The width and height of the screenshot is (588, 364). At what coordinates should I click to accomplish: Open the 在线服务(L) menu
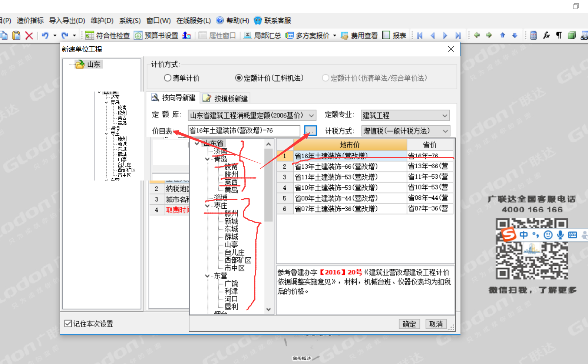(x=194, y=20)
